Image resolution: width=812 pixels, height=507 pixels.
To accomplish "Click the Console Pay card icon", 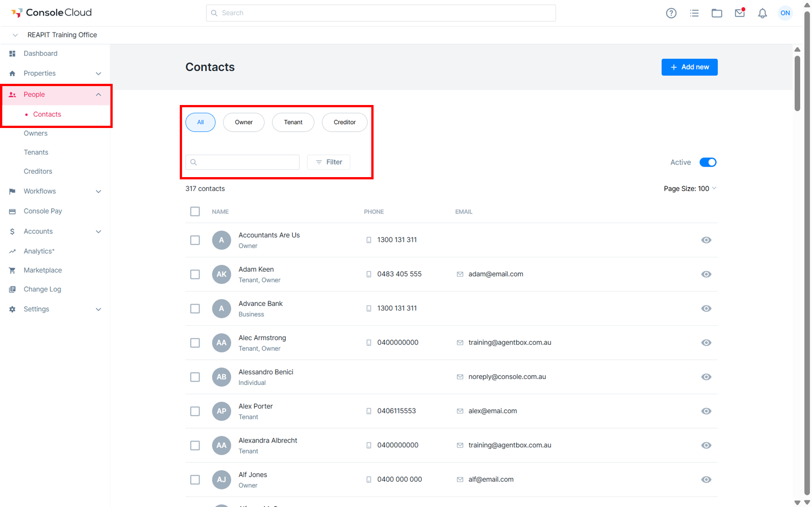I will click(13, 211).
